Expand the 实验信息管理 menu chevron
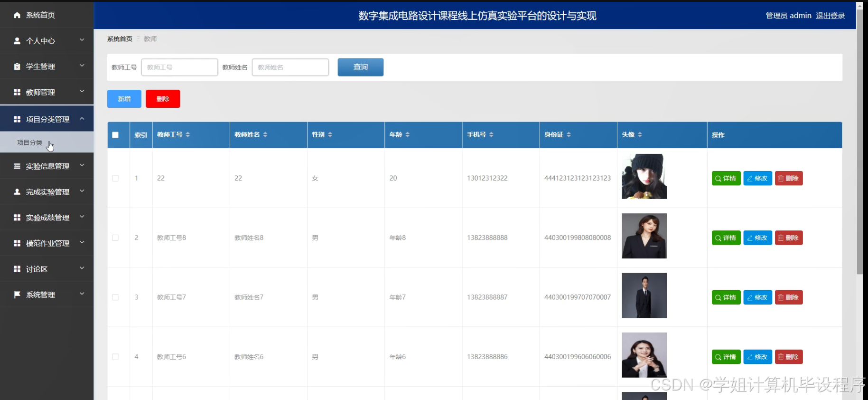The width and height of the screenshot is (868, 400). (82, 165)
